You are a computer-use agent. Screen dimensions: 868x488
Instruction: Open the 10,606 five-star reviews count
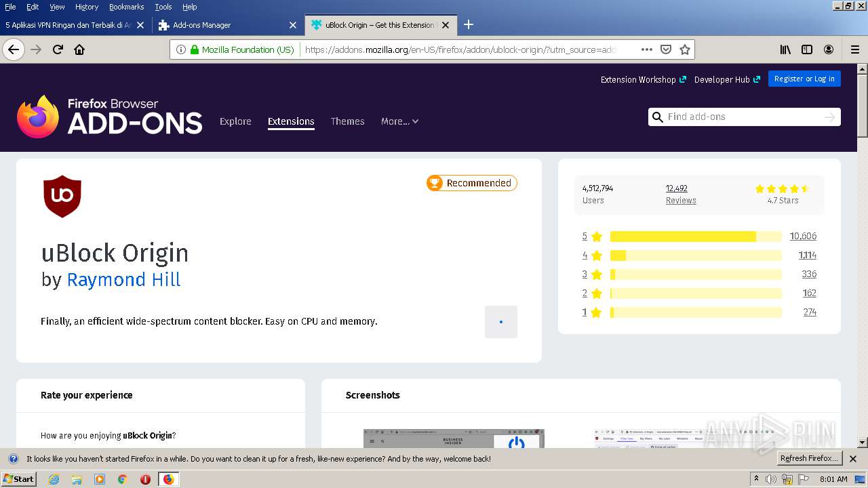pos(803,237)
